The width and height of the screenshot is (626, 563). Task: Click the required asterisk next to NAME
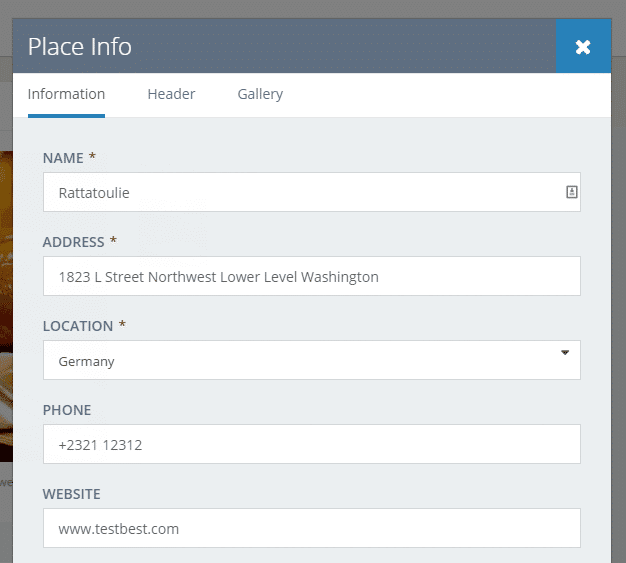[x=93, y=157]
